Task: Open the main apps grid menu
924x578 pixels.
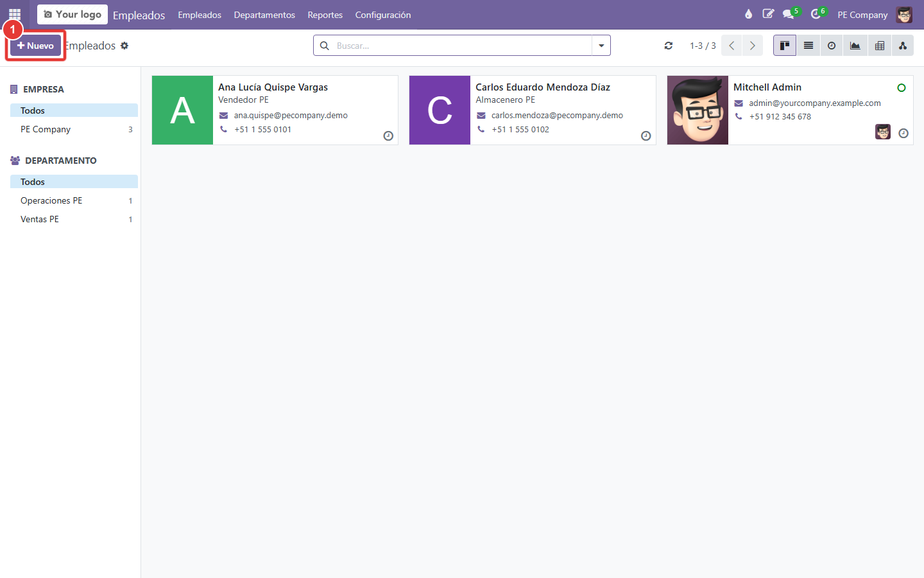Action: [15, 14]
